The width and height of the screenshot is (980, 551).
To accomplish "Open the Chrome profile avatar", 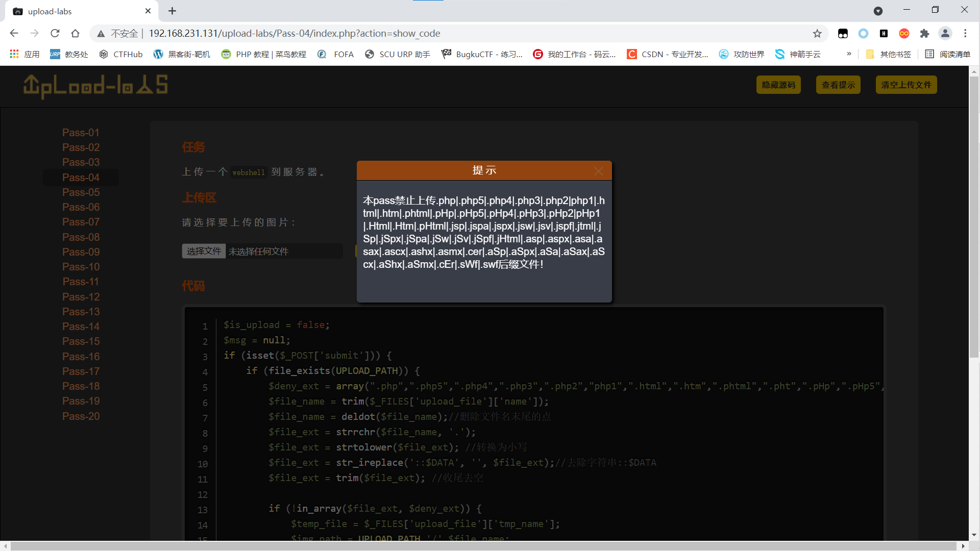I will pyautogui.click(x=945, y=33).
